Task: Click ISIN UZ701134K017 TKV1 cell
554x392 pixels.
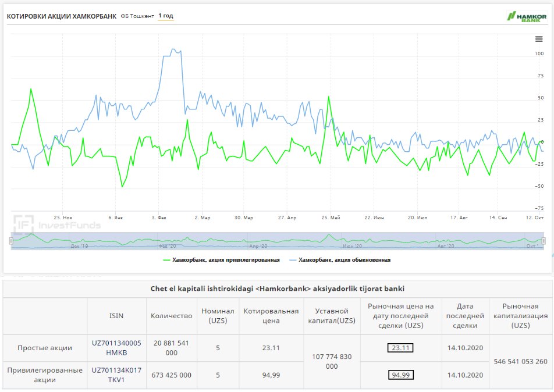Action: point(116,375)
